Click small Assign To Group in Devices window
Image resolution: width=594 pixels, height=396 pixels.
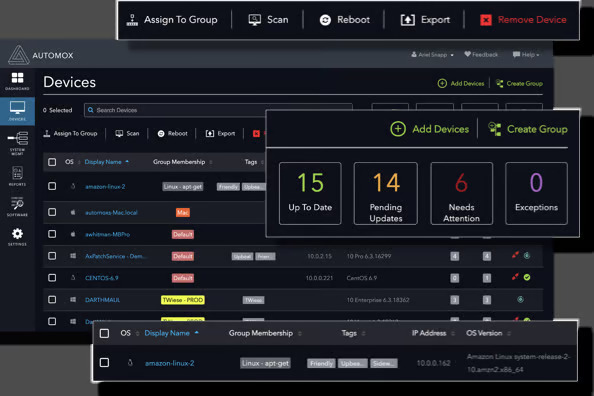[x=70, y=133]
